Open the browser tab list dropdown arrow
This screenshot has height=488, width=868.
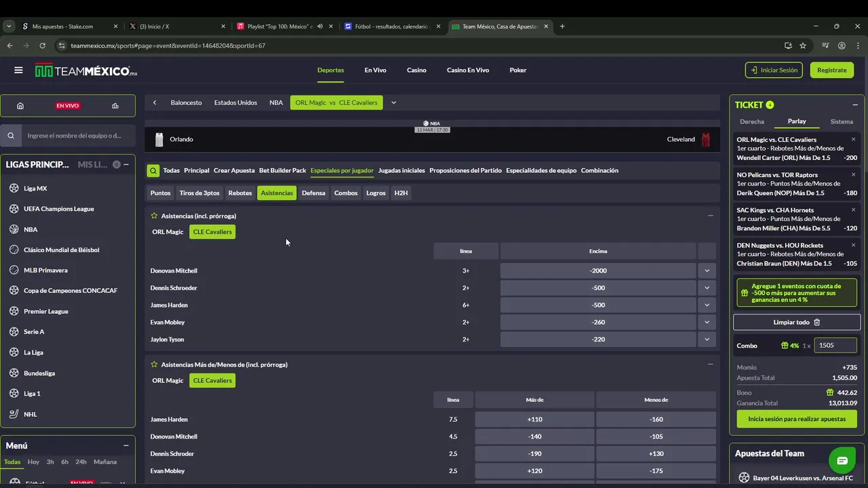pos(9,26)
